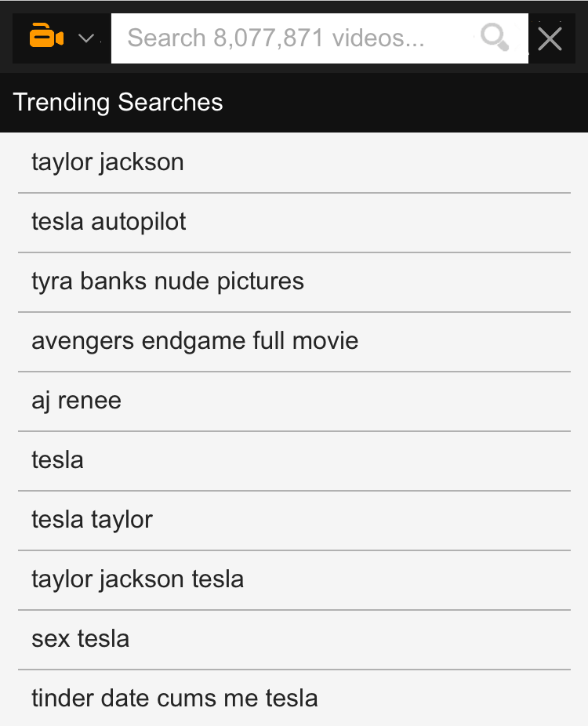Select the "aj renee" trending search
Viewport: 588px width, 726px height.
pyautogui.click(x=77, y=401)
